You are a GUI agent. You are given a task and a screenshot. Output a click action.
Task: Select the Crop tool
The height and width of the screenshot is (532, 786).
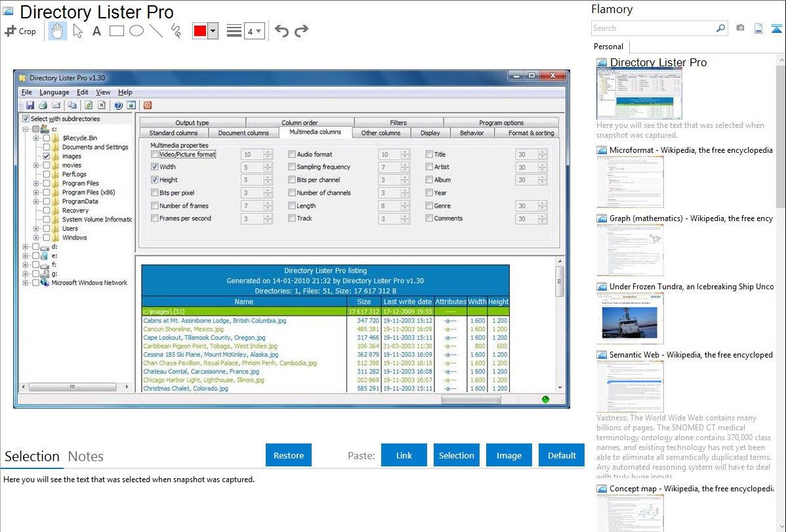pos(20,31)
